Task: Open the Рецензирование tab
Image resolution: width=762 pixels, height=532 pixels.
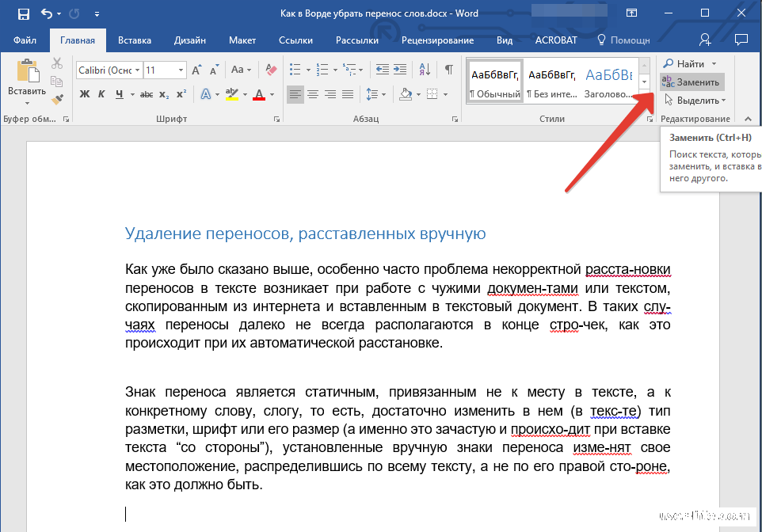Action: click(437, 40)
